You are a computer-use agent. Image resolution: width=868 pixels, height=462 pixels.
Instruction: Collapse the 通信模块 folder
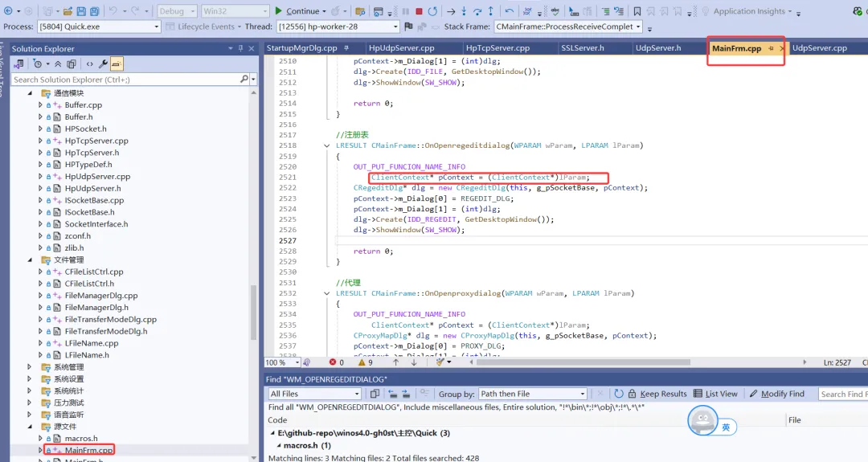(x=30, y=93)
